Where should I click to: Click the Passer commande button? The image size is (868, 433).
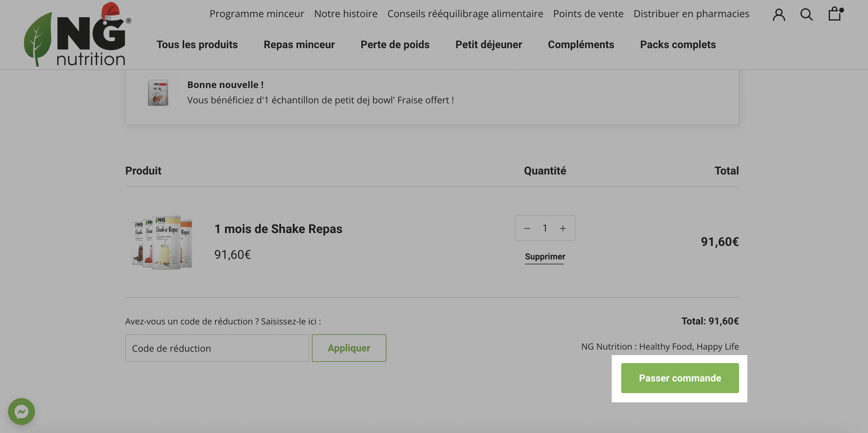680,378
